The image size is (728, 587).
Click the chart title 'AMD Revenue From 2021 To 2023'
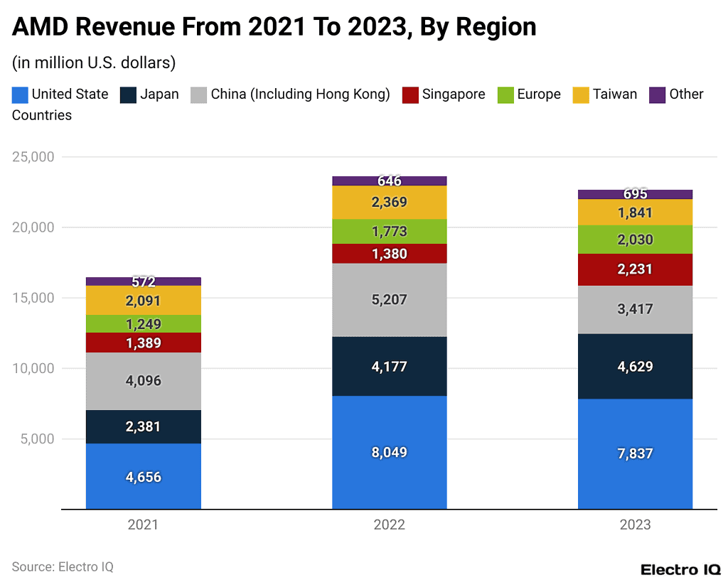pyautogui.click(x=210, y=26)
